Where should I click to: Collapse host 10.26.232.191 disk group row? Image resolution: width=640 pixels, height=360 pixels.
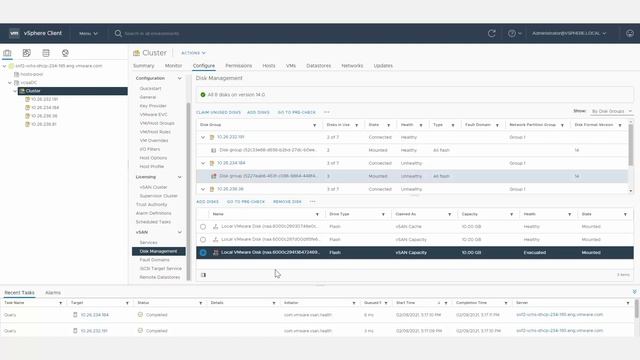[x=203, y=138]
